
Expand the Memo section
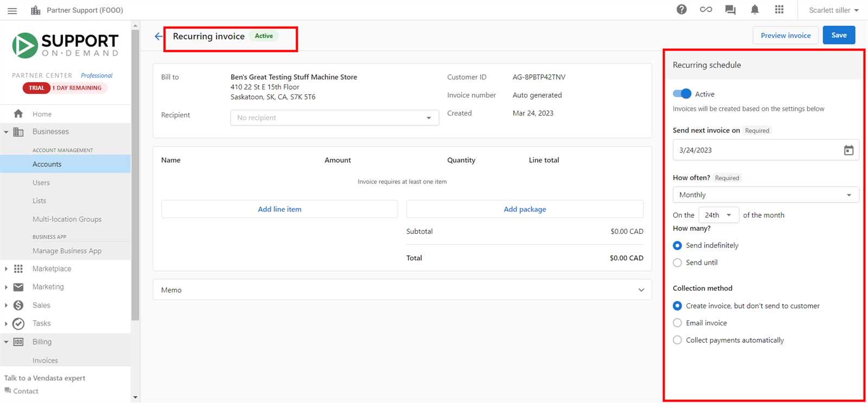402,290
